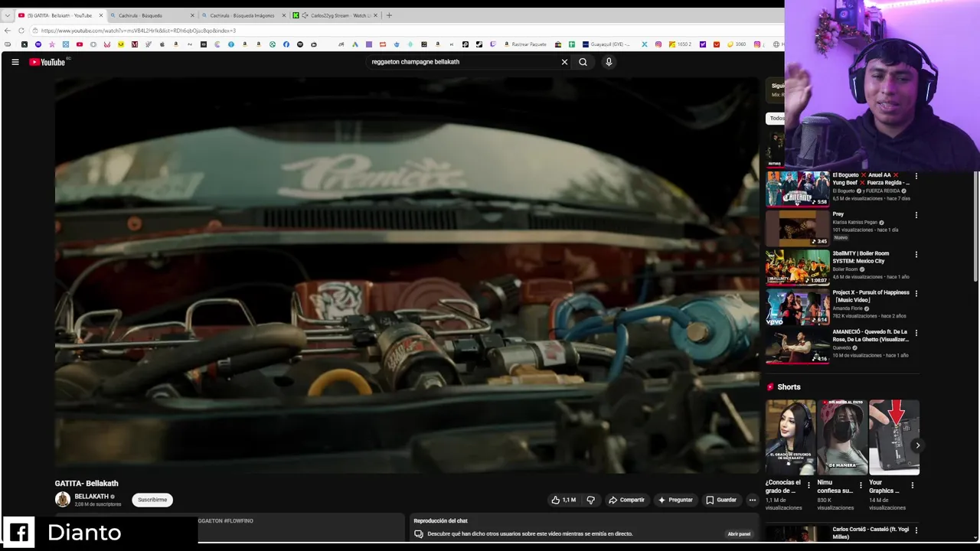This screenshot has width=980, height=551.
Task: Open the BELLAKATH channel name link
Action: (x=92, y=496)
